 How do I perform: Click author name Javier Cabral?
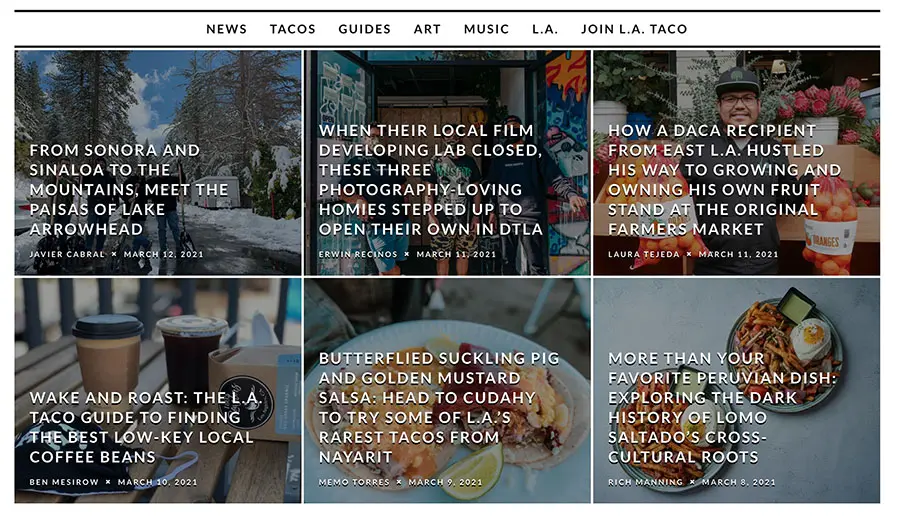pos(67,254)
